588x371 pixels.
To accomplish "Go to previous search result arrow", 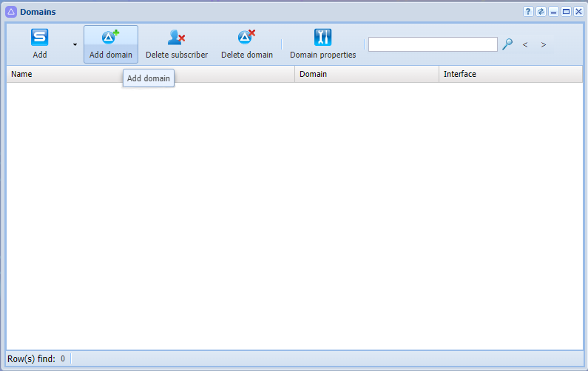I will tap(525, 44).
